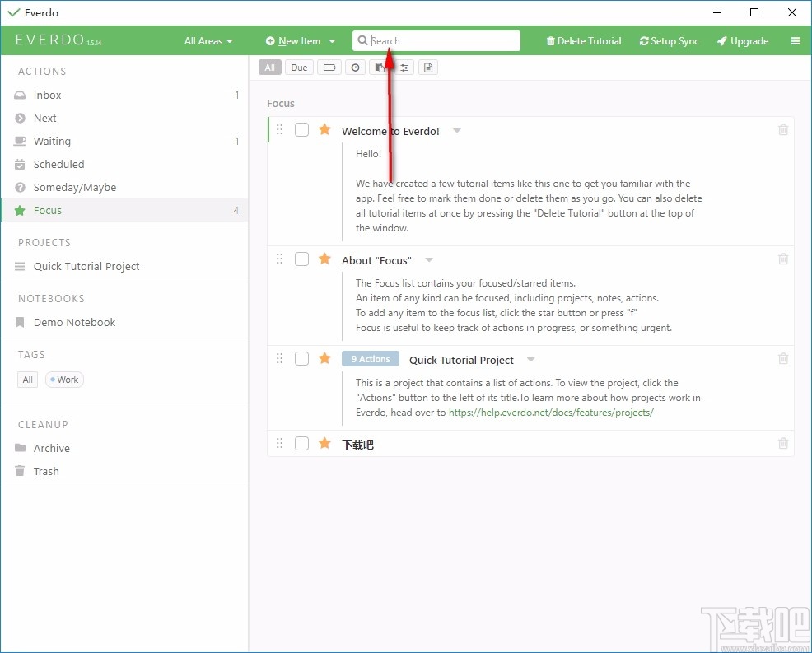Open the 9 Actions project button
Viewport: 812px width, 653px height.
371,359
